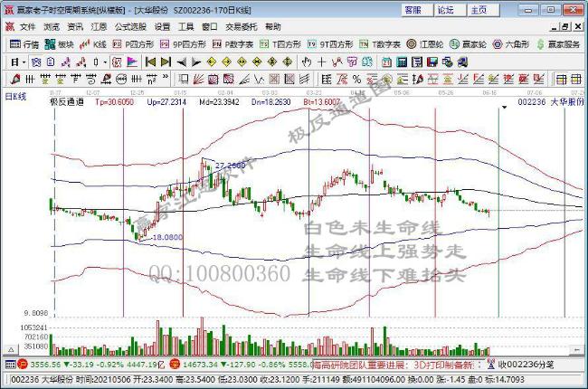Image resolution: width=588 pixels, height=389 pixels.
Task: Open the calendar icon showing 21
Action: (386, 62)
